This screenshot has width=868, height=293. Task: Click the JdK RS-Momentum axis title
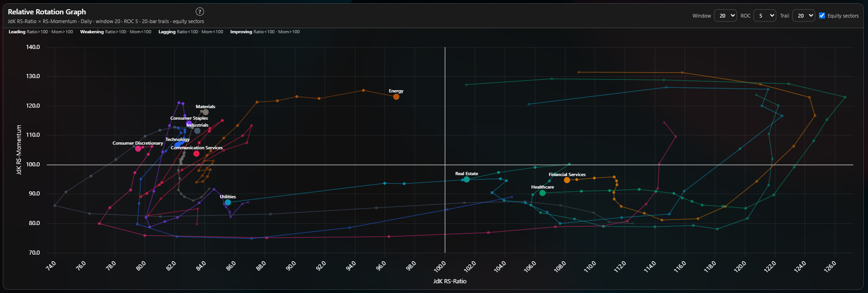[x=19, y=150]
